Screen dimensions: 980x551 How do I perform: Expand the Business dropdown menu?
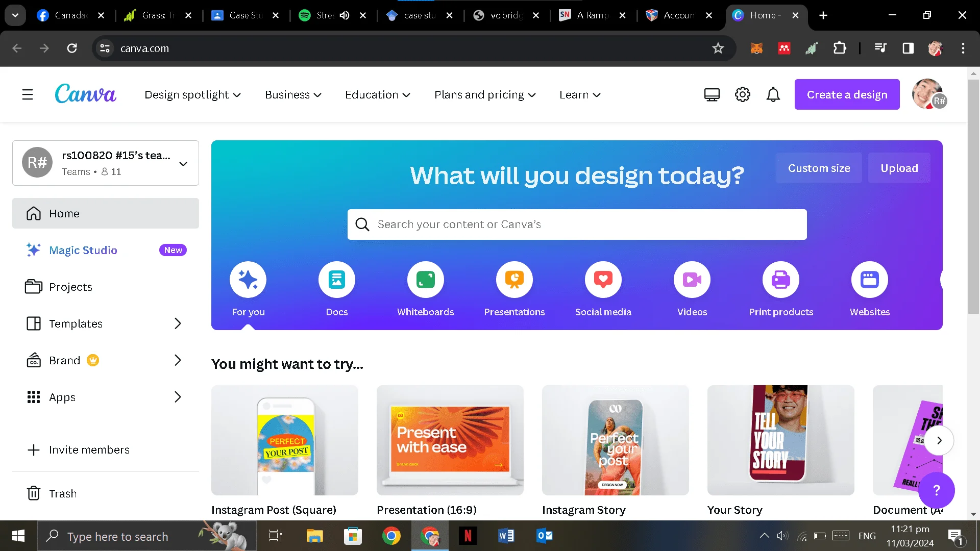(293, 95)
